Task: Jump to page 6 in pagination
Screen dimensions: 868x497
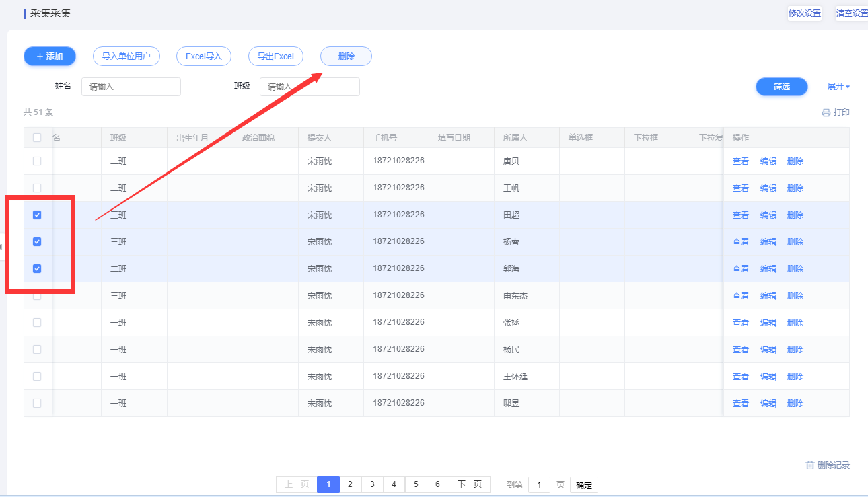Action: [437, 484]
